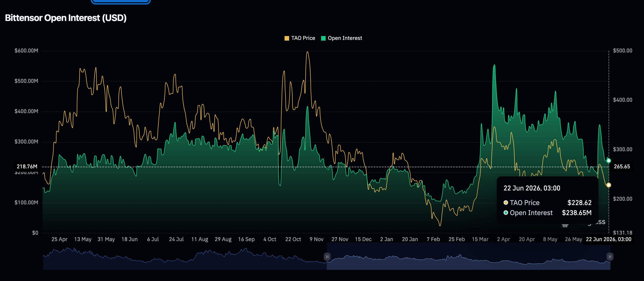Click the tooltip heading '22 Jun 2026, 03:00'
Image resolution: width=644 pixels, height=281 pixels.
coord(532,188)
